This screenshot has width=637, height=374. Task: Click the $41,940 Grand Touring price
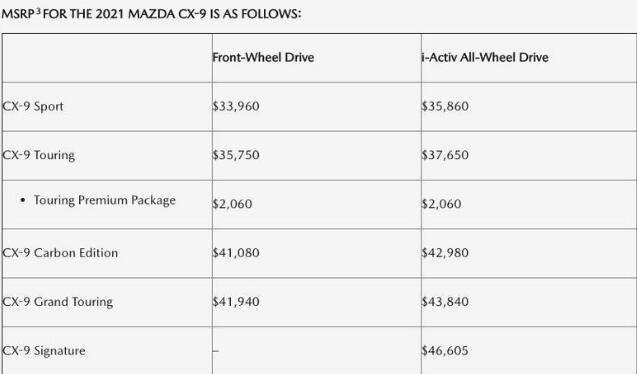236,302
